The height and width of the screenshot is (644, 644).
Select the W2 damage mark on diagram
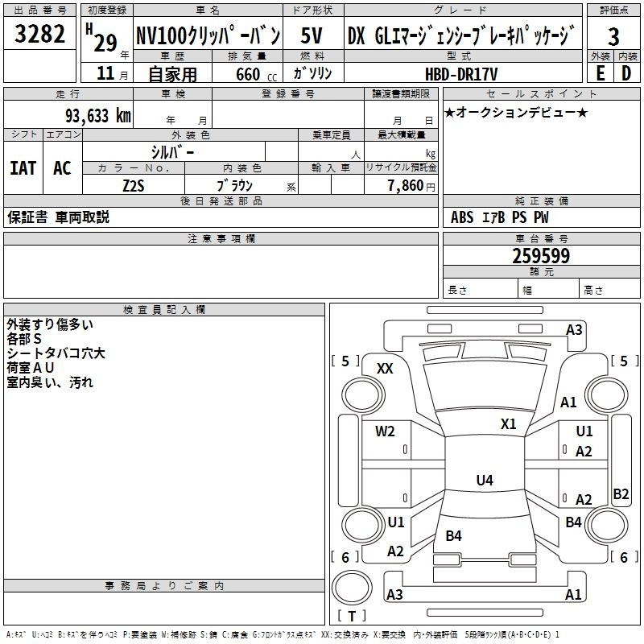coord(385,431)
